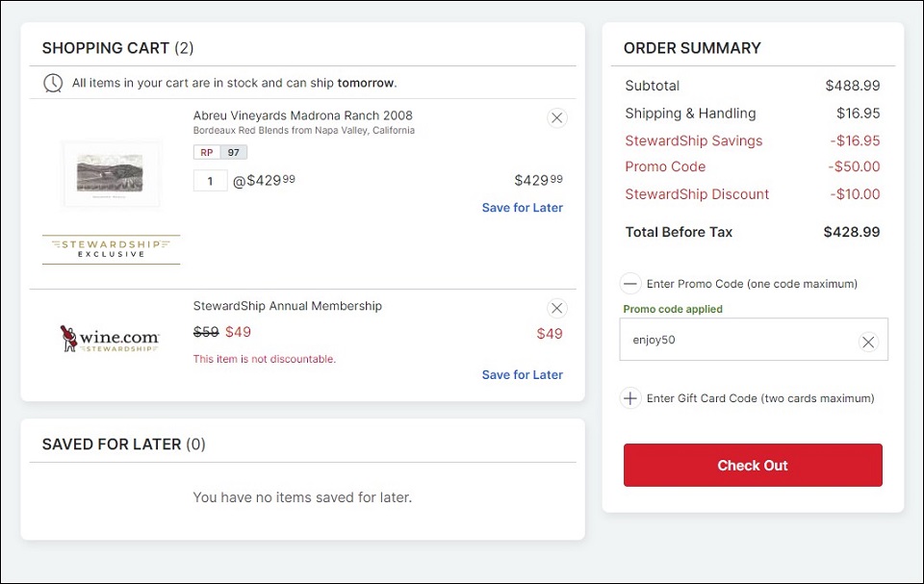The width and height of the screenshot is (924, 584).
Task: Click the Saved For Later (0) heading
Action: [x=124, y=444]
